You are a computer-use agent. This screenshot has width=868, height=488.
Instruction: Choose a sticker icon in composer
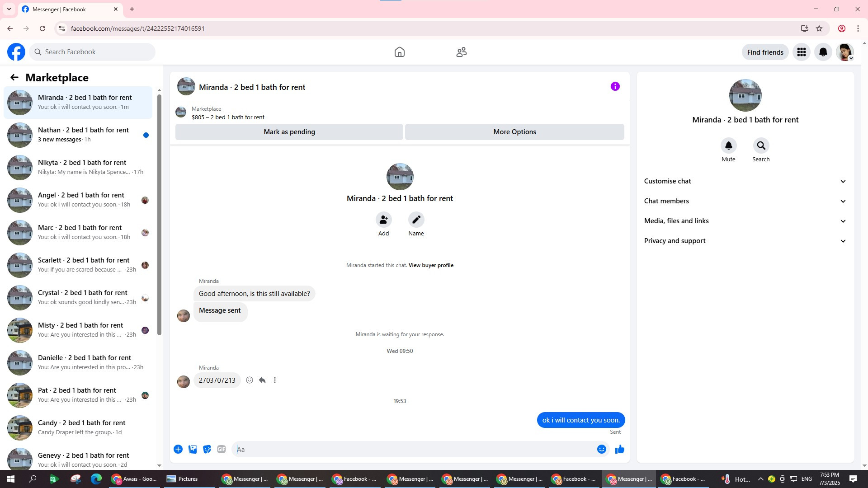(x=207, y=449)
